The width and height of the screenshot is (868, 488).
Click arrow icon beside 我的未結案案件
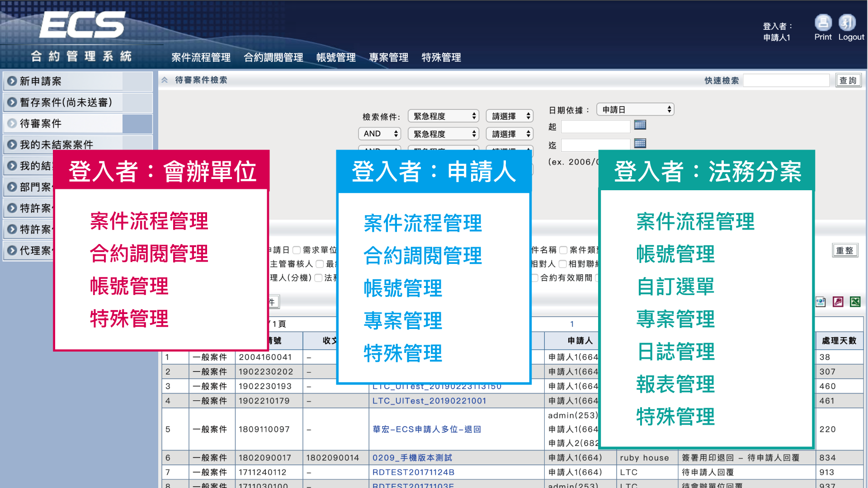(12, 145)
